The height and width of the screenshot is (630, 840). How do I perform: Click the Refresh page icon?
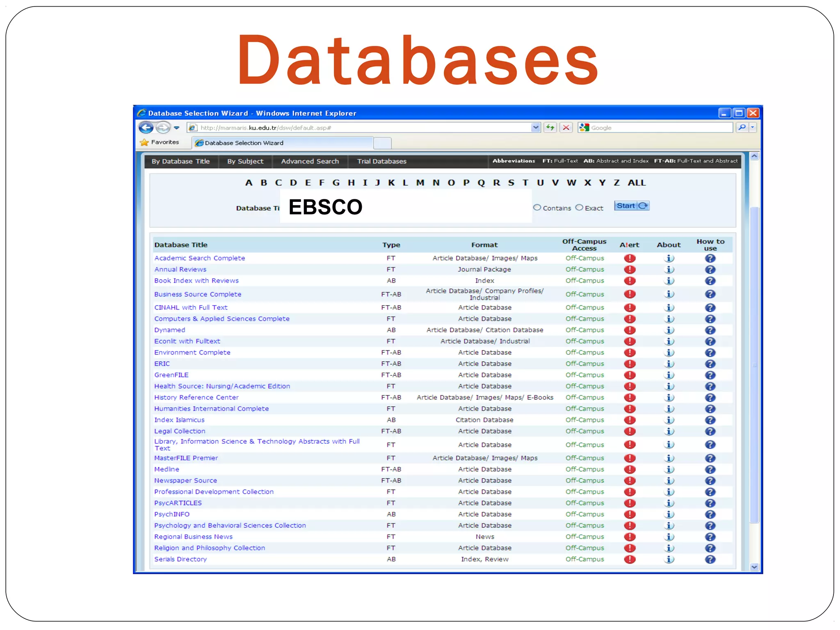[550, 128]
